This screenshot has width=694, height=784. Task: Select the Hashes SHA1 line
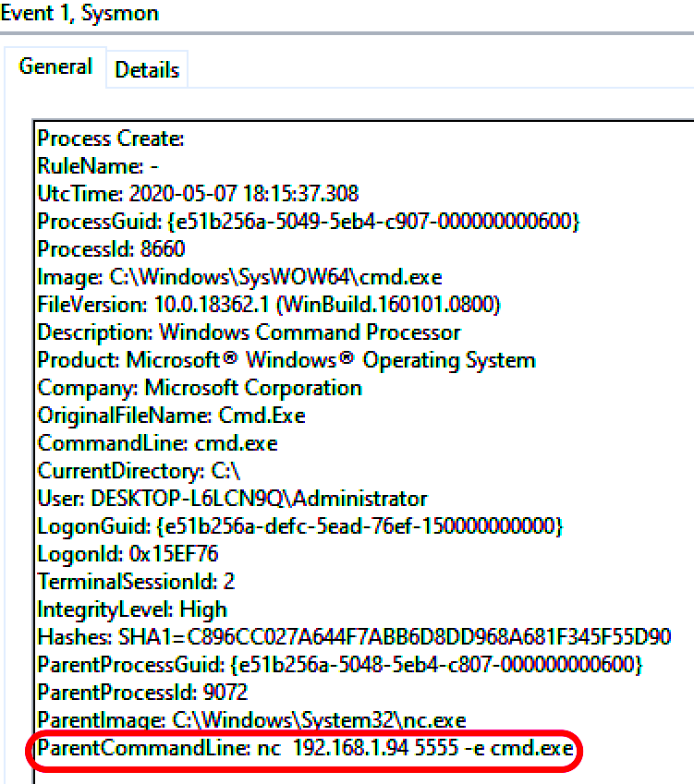pos(354,637)
